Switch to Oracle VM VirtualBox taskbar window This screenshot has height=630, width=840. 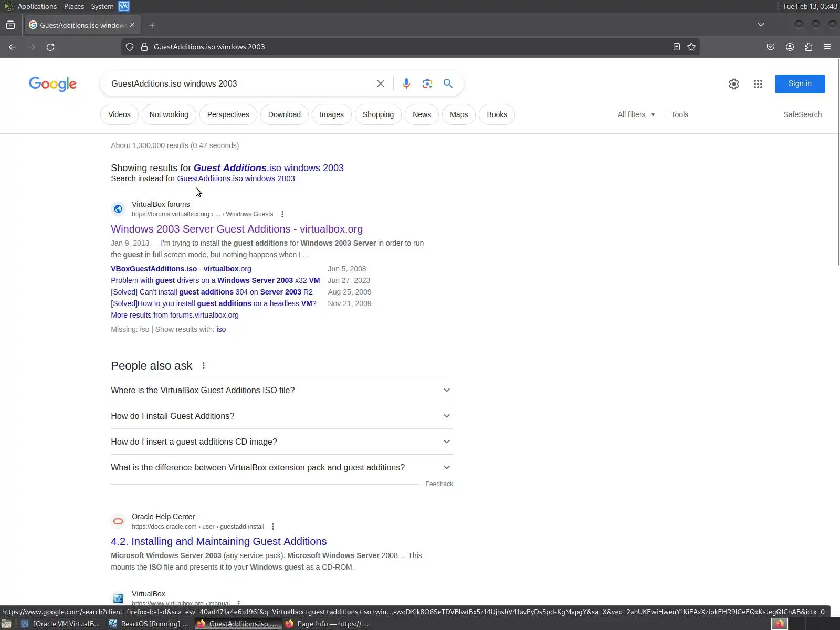[x=61, y=624]
